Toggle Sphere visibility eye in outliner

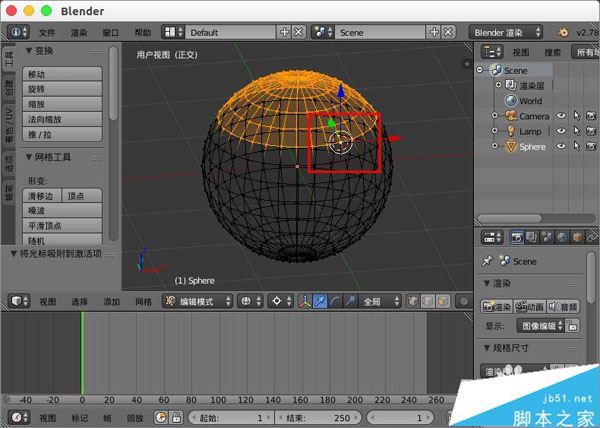point(561,146)
